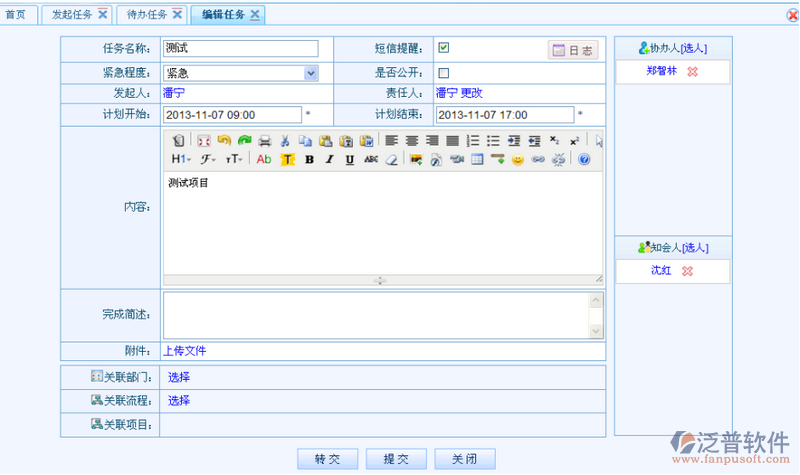
Task: Open the 紧急程度 dropdown
Action: pos(310,73)
